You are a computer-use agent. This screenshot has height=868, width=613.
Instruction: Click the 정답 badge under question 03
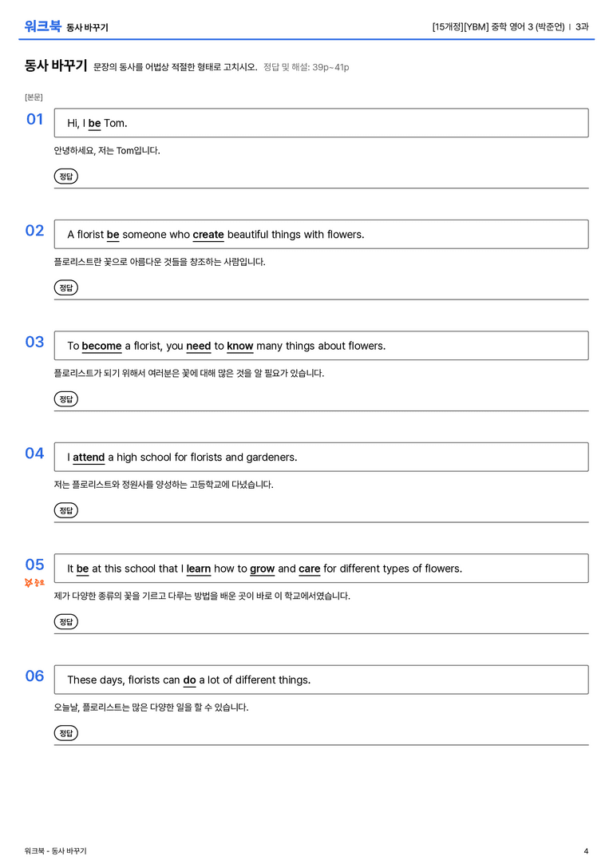tap(65, 398)
